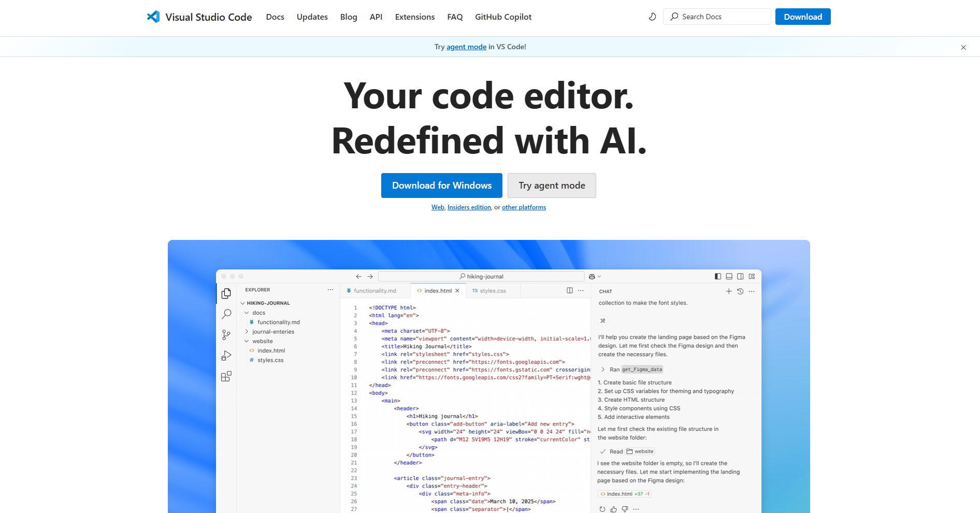Click the index.html +37 -1 file chip
Viewport: 980px width, 513px height.
tap(625, 494)
